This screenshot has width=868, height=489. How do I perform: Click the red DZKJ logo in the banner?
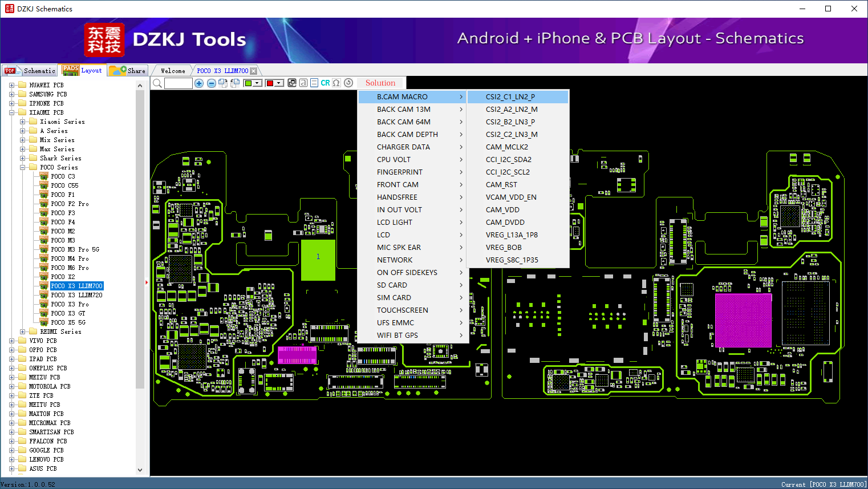point(104,40)
